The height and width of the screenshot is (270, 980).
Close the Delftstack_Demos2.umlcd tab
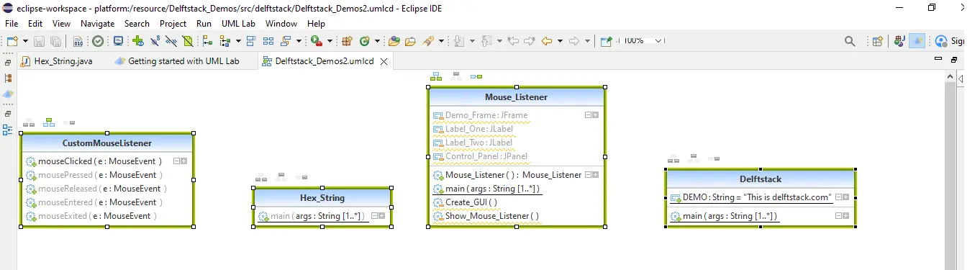pyautogui.click(x=384, y=62)
